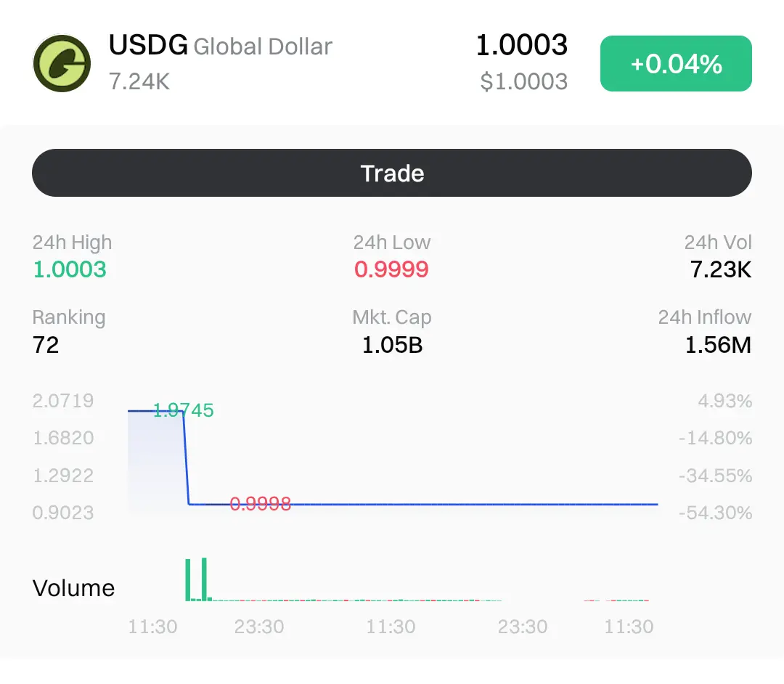Click the red 24h Low value 0.9999
784x684 pixels.
pyautogui.click(x=391, y=269)
